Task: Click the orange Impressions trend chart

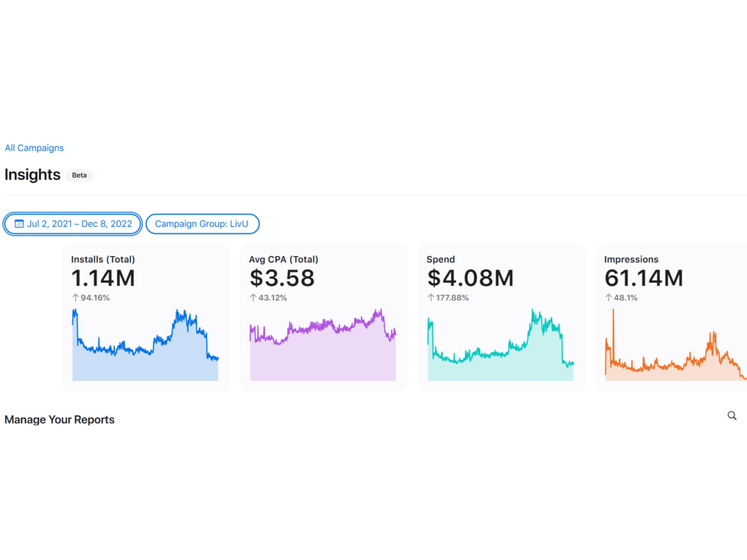Action: [676, 345]
